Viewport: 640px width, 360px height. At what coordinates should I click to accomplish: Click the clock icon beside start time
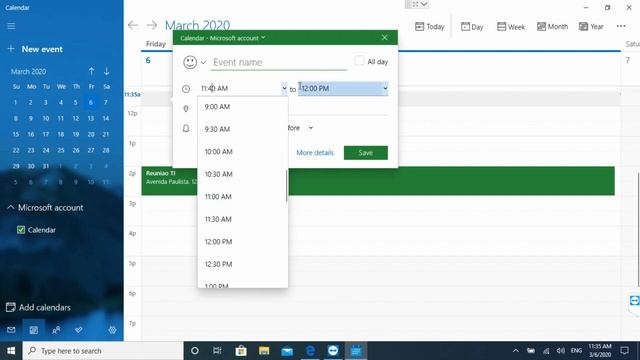(x=186, y=89)
